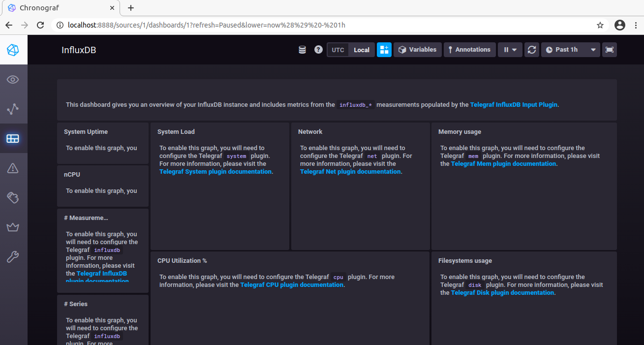
Task: Open Host List via eye icon
Action: 13,80
